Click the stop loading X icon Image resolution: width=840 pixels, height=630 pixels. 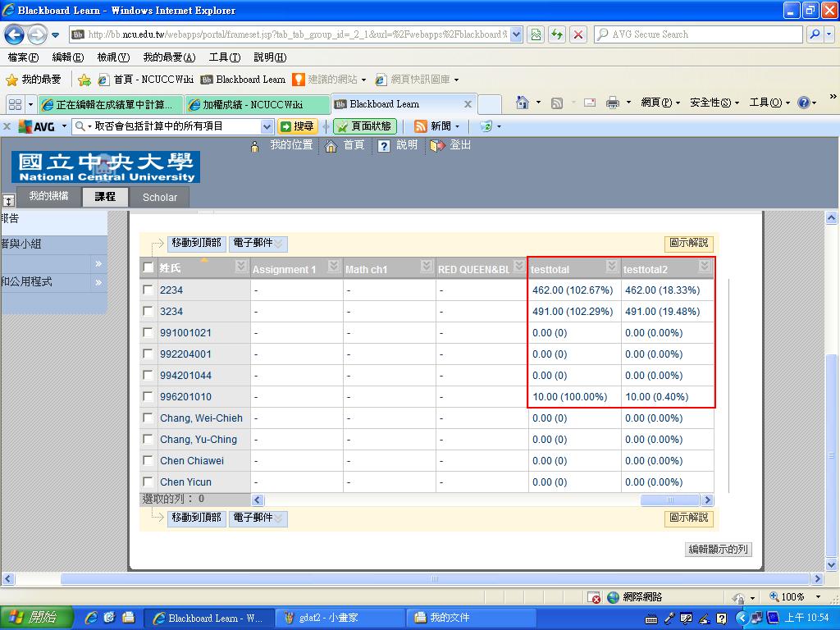pos(578,34)
